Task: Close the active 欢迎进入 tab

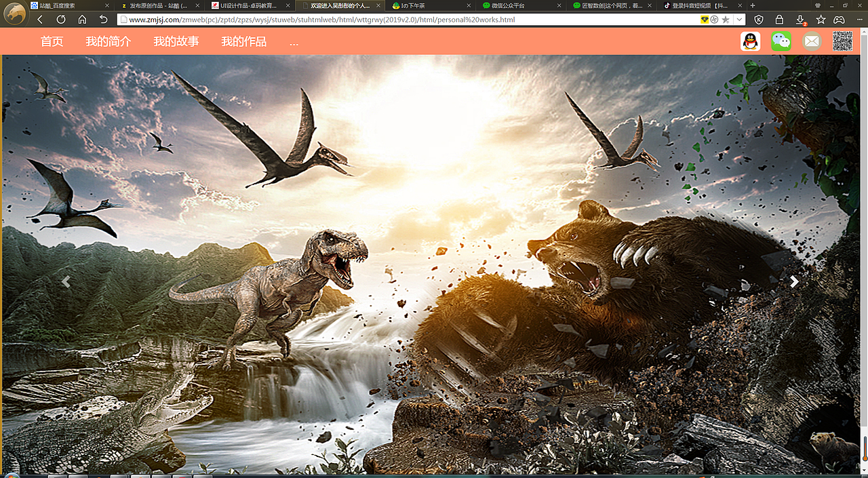Action: [378, 5]
